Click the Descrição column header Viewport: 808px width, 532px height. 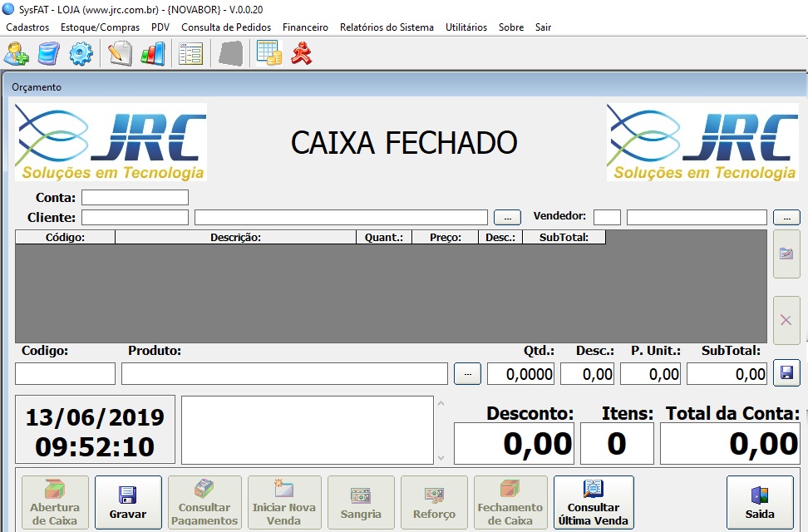coord(235,237)
